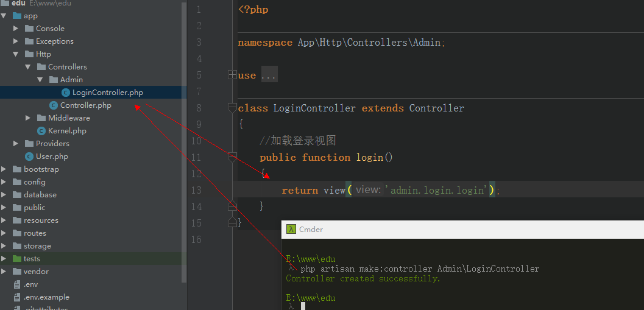Screen dimensions: 644x310
Task: Open LoginController.php in project tree
Action: [107, 93]
